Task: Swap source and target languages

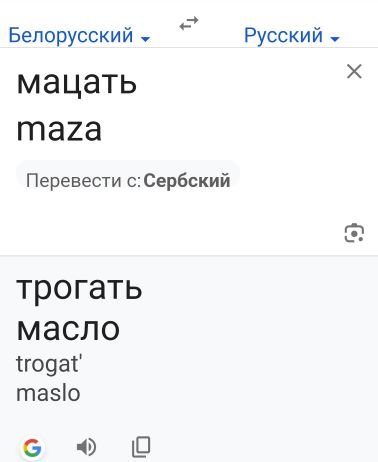Action: pos(189,23)
